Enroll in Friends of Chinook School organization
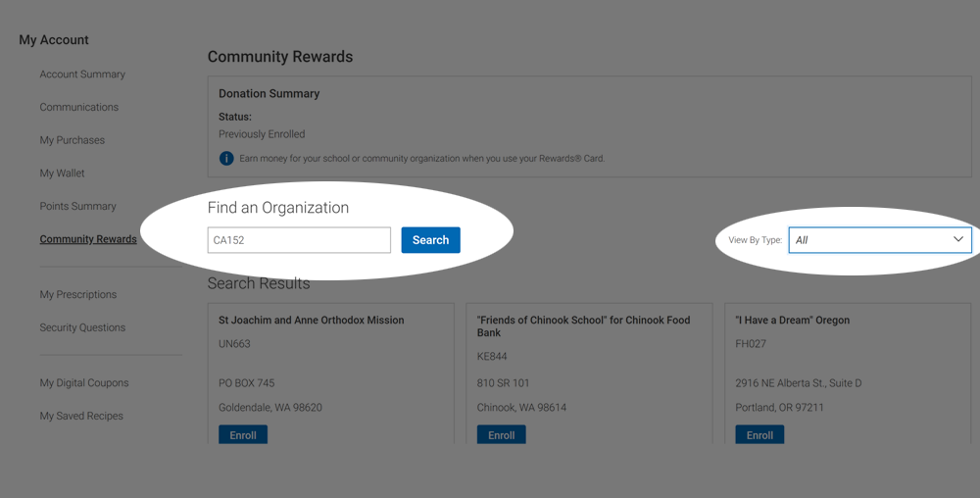 (x=501, y=435)
